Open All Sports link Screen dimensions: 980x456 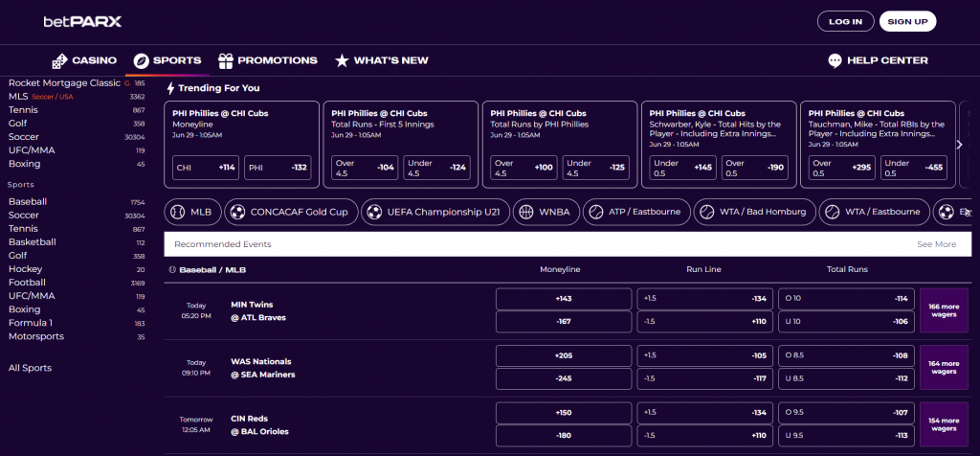(x=30, y=369)
